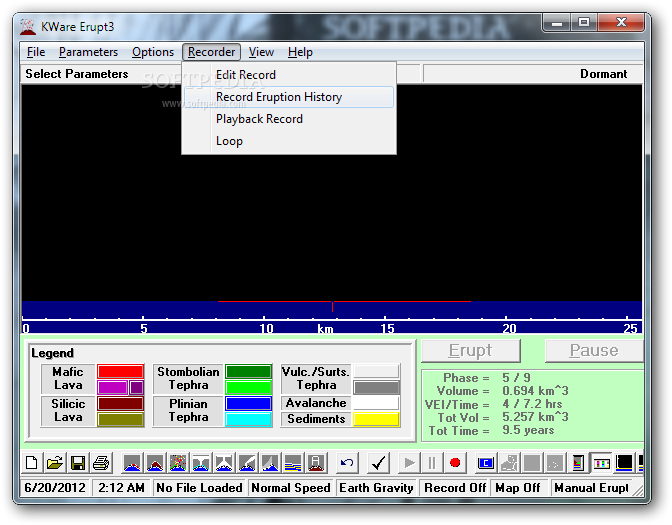Click the Erupt button

[471, 351]
